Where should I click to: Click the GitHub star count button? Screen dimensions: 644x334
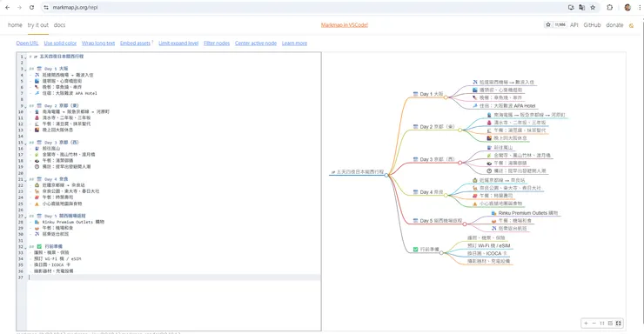[x=555, y=24]
